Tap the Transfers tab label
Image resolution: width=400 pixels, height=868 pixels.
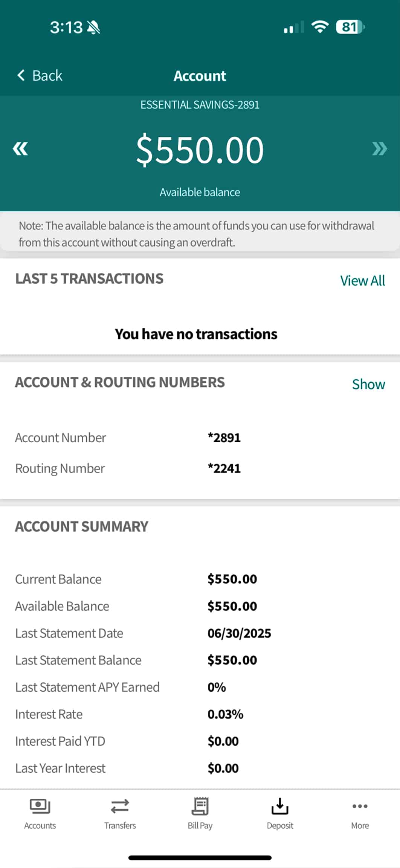point(120,825)
